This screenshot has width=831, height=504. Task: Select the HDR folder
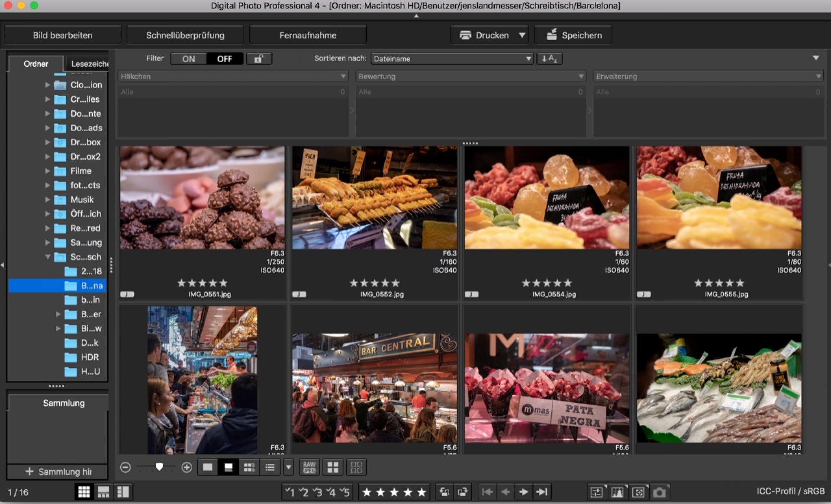pyautogui.click(x=82, y=357)
